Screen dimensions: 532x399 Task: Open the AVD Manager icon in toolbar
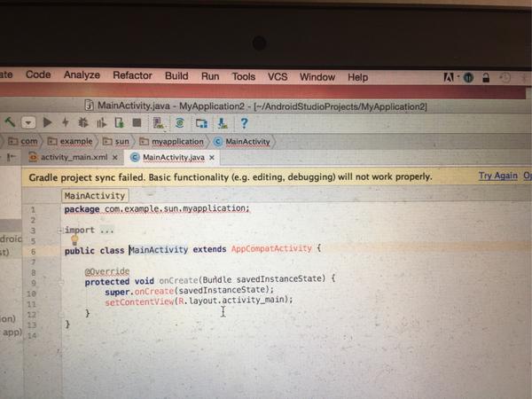[x=159, y=123]
